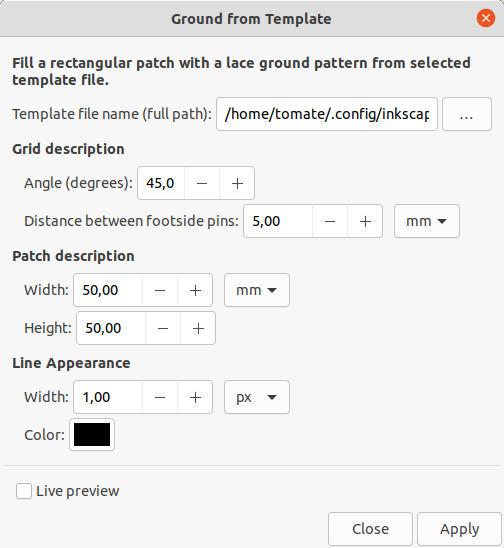This screenshot has width=504, height=548.
Task: Click the Close button
Action: coord(370,529)
